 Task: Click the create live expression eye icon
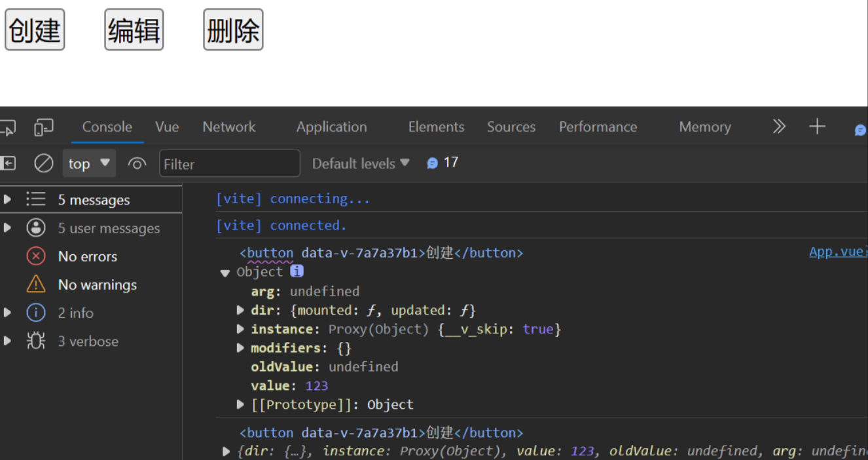click(x=137, y=163)
